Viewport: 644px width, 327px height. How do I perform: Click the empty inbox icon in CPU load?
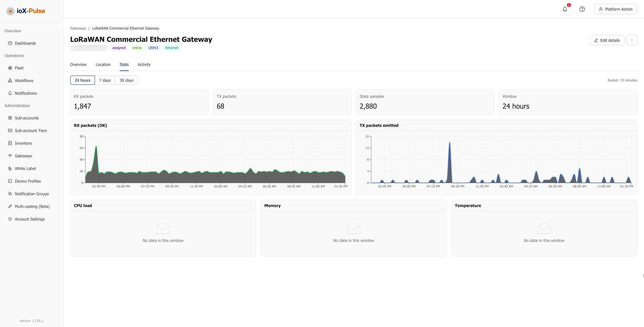point(163,229)
